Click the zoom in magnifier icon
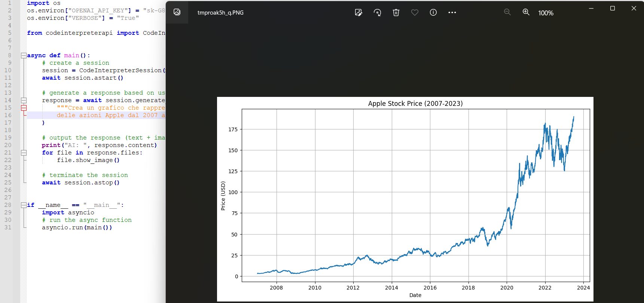The height and width of the screenshot is (303, 644). click(526, 12)
